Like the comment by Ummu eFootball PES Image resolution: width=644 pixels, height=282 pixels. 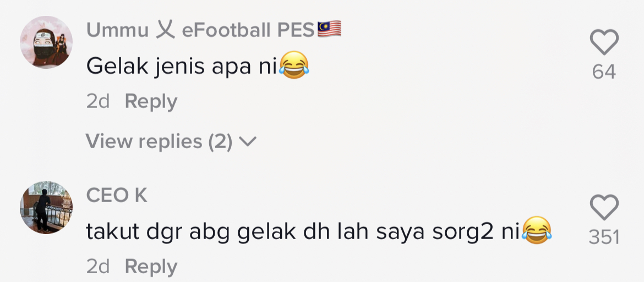[604, 43]
